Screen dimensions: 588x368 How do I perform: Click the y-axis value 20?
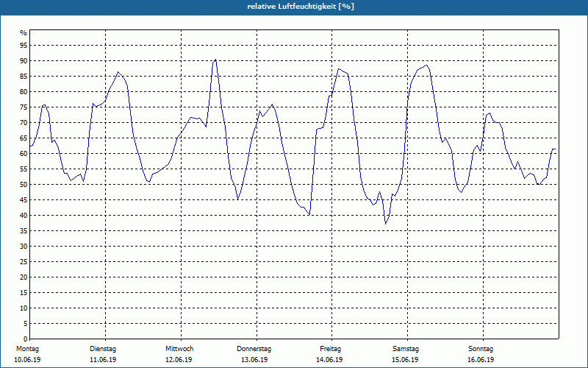tap(24, 277)
